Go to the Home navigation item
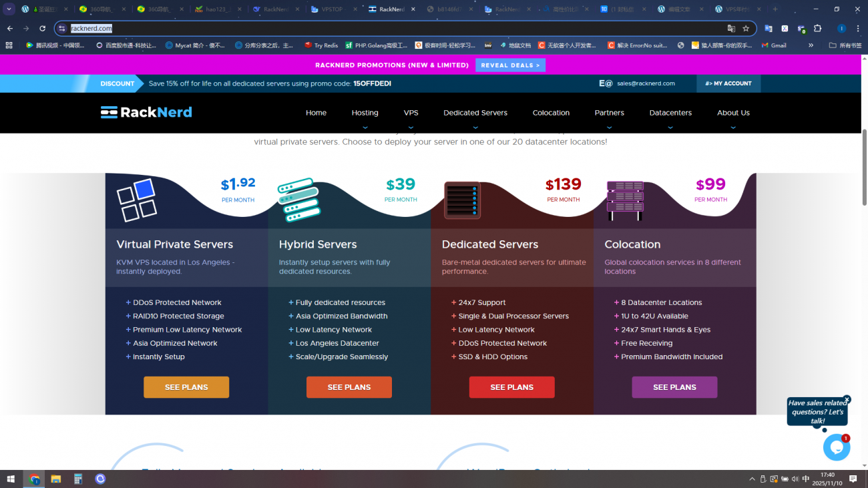 click(x=316, y=113)
